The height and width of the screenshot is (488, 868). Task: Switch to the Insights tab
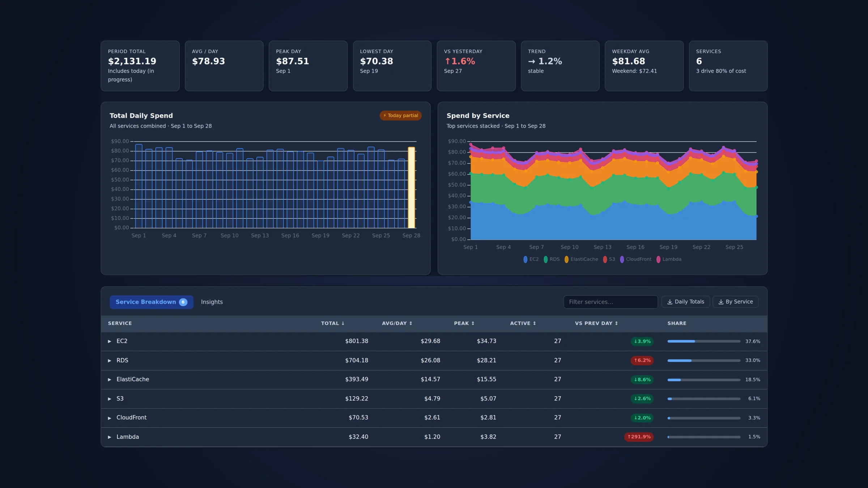212,302
